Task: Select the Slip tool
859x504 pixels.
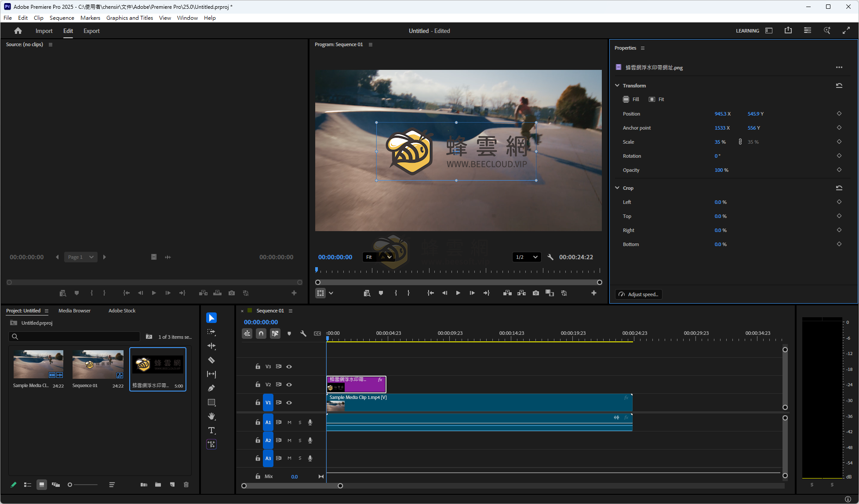Action: tap(211, 374)
